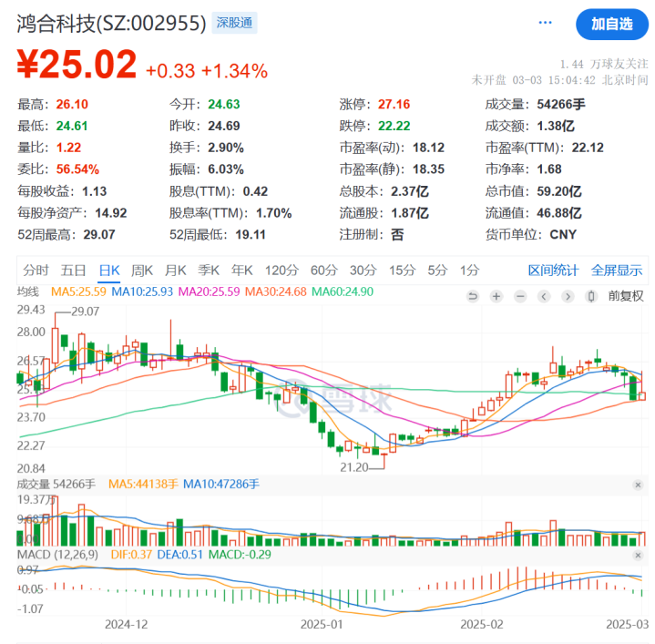Image resolution: width=655 pixels, height=644 pixels.
Task: Click the 加自选 button
Action: coord(612,25)
